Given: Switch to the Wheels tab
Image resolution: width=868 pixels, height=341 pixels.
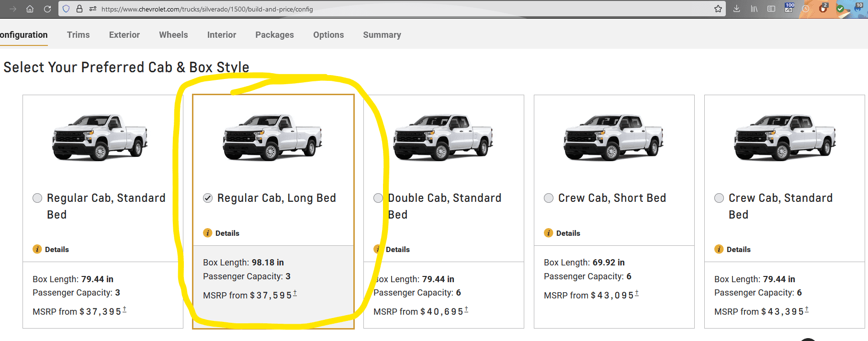Looking at the screenshot, I should point(173,35).
